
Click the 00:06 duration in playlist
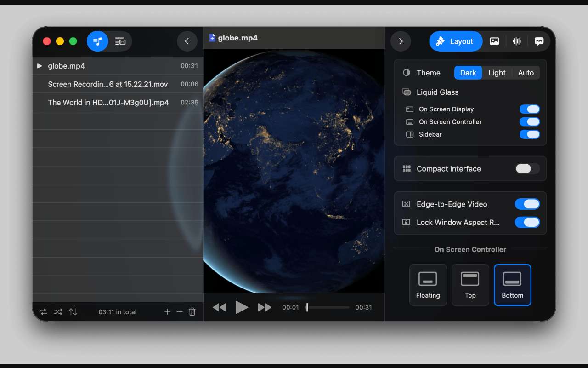click(x=189, y=84)
